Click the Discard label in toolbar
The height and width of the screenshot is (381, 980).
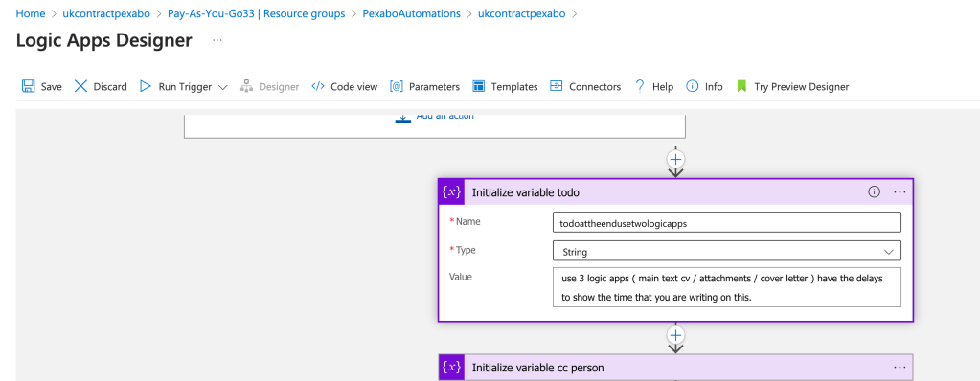pos(110,87)
